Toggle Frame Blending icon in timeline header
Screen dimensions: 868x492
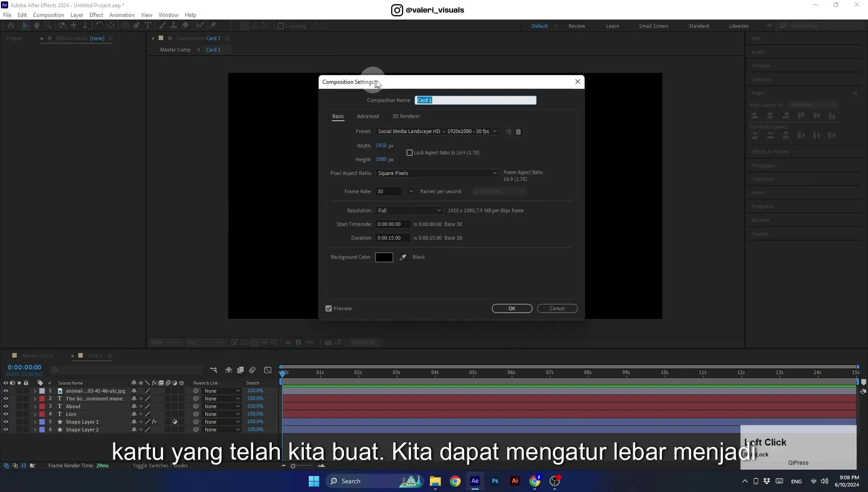[241, 370]
